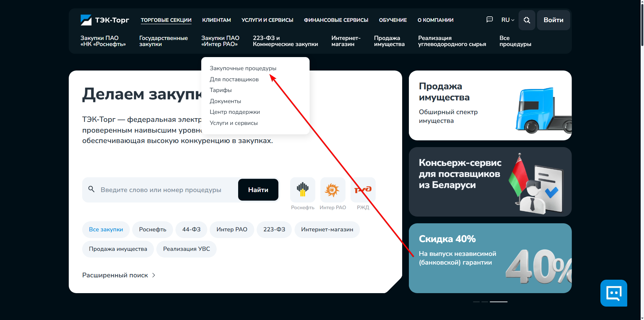Open Финансовые сервисы menu
Screen dimensions: 644x320
coord(336,20)
